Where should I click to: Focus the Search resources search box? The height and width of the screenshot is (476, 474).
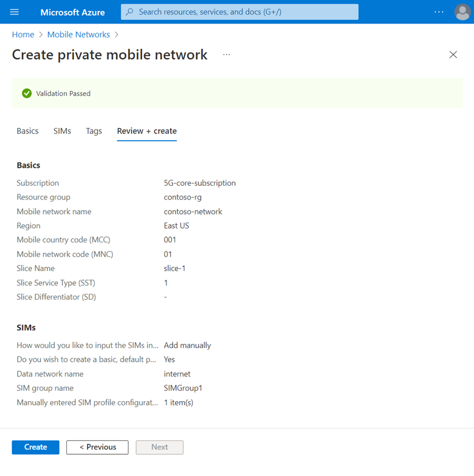pos(239,12)
